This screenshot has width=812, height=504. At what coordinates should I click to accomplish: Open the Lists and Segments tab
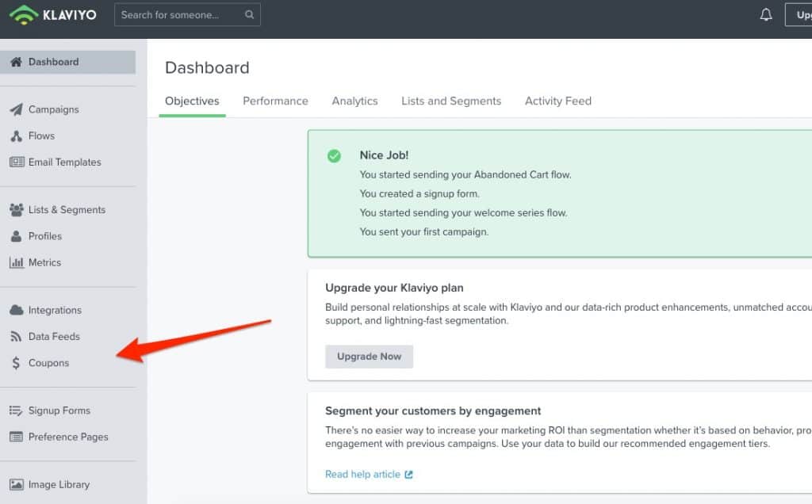pos(451,101)
